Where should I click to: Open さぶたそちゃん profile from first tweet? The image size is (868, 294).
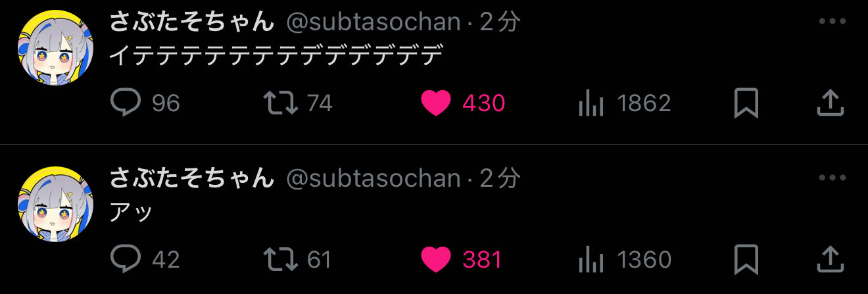point(191,22)
